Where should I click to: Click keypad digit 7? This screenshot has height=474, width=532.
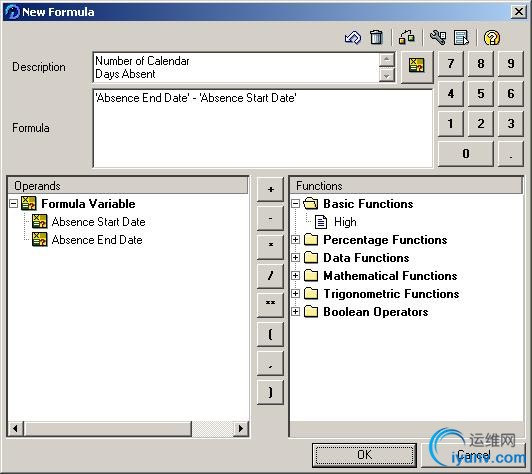point(451,64)
